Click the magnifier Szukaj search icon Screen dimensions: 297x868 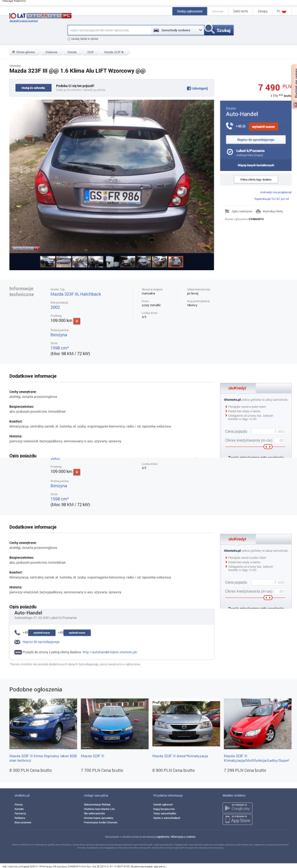pos(210,29)
